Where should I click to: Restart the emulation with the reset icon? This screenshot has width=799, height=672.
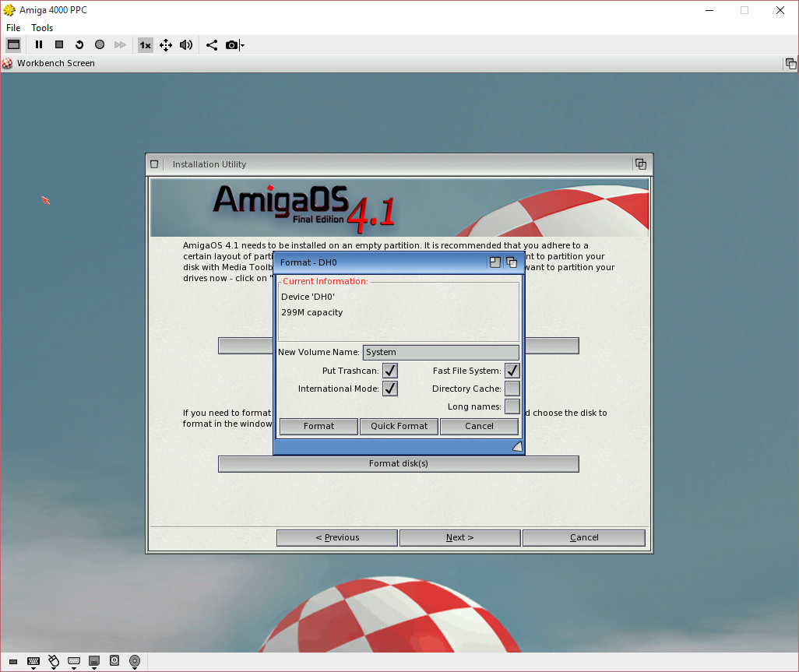79,45
